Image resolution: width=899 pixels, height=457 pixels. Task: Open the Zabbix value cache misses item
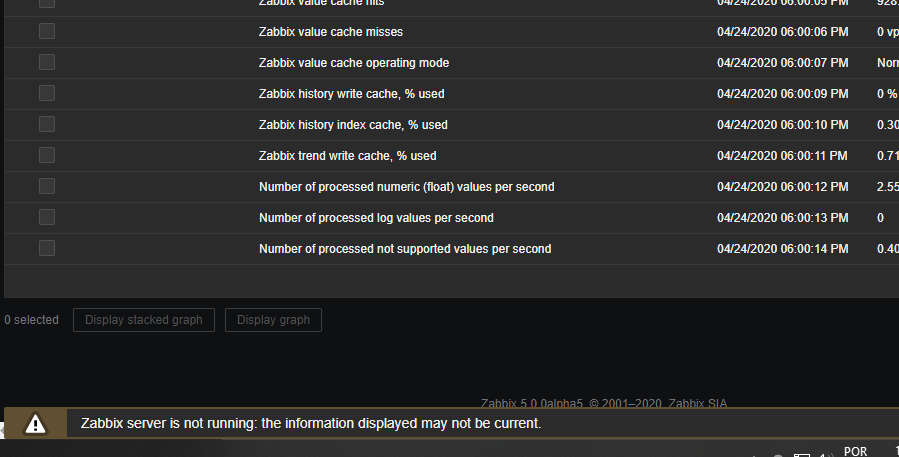(330, 32)
